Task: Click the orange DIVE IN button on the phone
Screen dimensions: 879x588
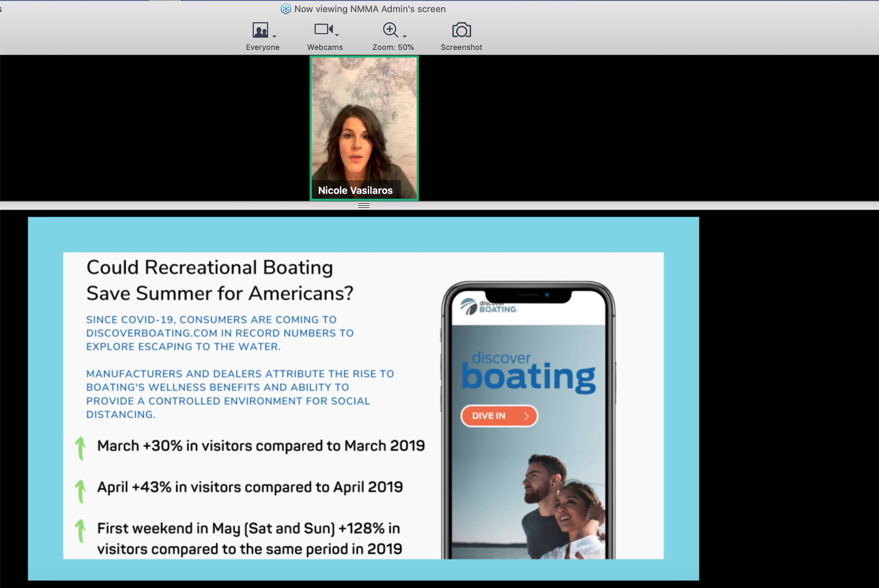Action: tap(499, 416)
